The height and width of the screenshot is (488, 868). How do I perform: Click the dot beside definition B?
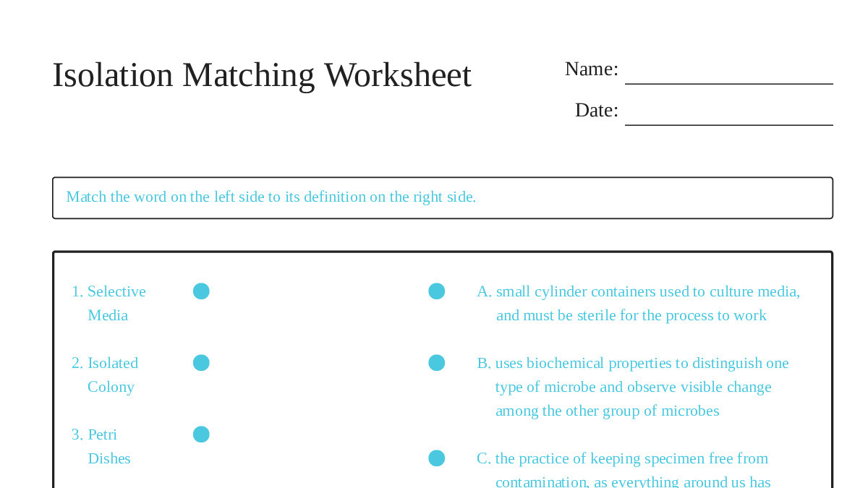[436, 363]
